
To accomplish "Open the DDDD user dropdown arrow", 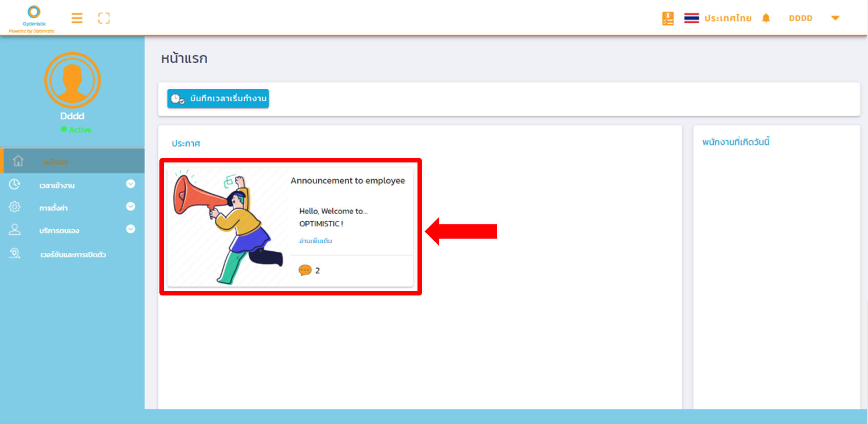I will (x=835, y=18).
